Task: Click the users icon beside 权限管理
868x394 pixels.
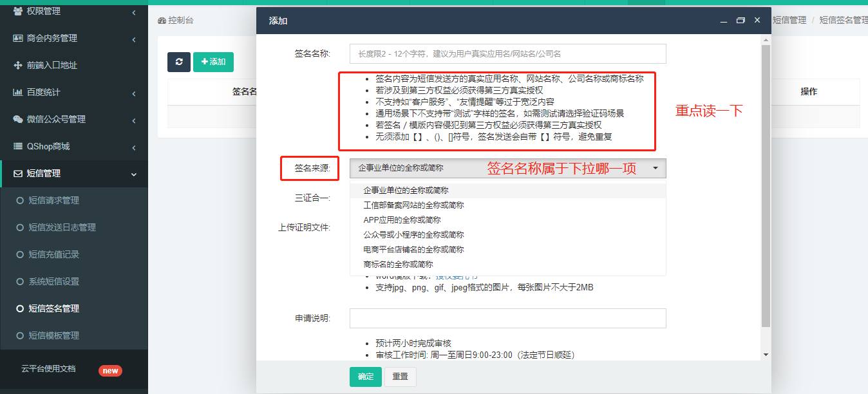Action: tap(17, 11)
